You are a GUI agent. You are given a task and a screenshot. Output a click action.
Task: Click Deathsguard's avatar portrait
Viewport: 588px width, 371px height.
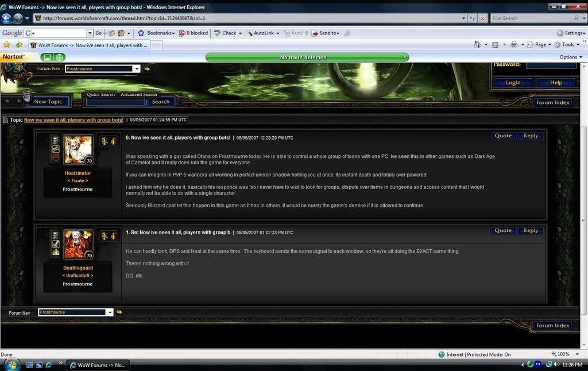pyautogui.click(x=78, y=244)
